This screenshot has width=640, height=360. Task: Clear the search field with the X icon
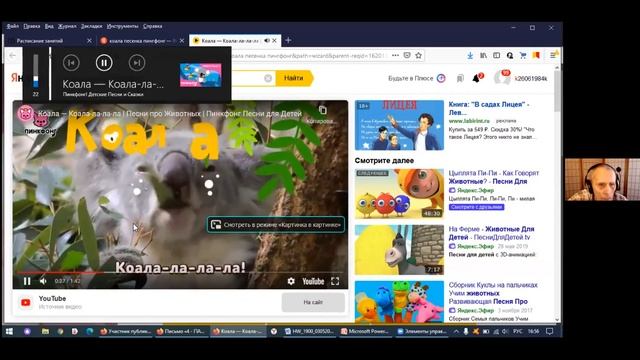pos(268,78)
